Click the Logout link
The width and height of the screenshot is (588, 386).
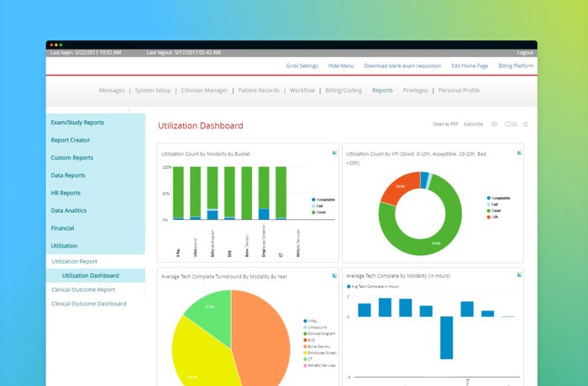coord(526,52)
